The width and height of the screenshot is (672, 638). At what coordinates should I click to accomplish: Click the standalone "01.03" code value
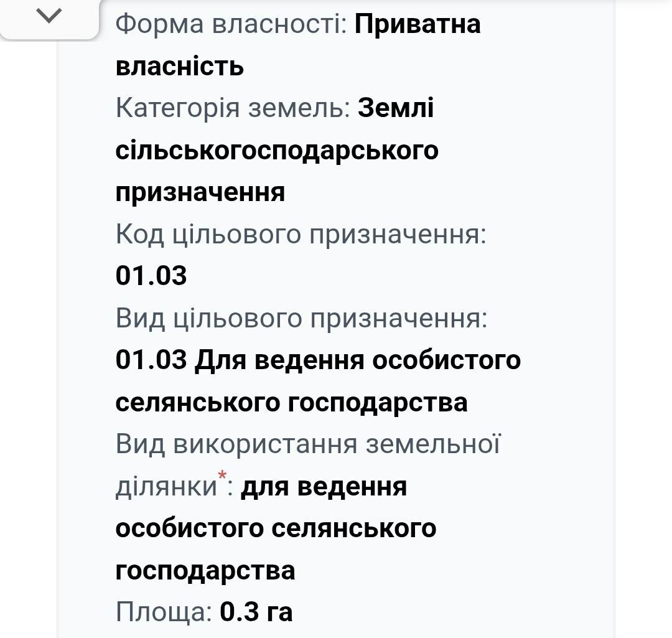click(151, 275)
